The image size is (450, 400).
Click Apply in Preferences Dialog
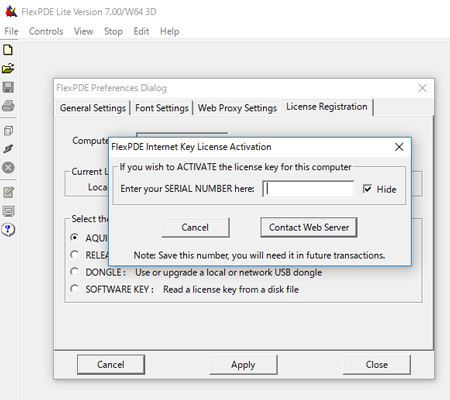tap(243, 365)
